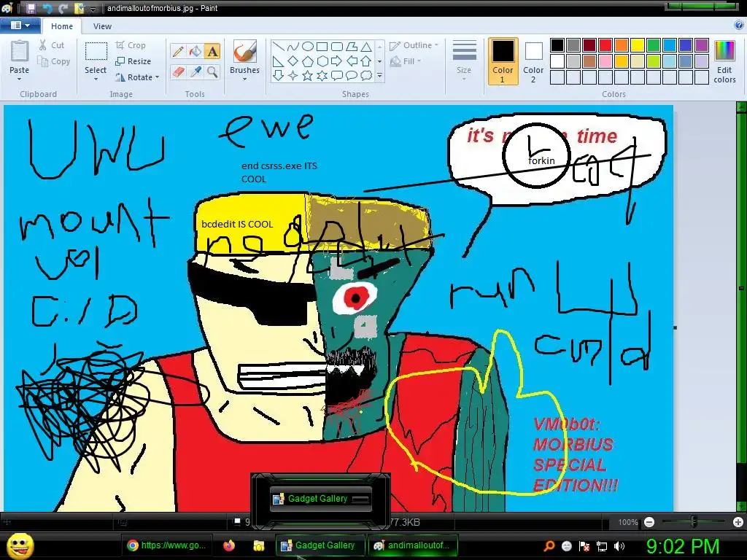This screenshot has width=747, height=560.
Task: Switch to the Home tab
Action: 62,26
